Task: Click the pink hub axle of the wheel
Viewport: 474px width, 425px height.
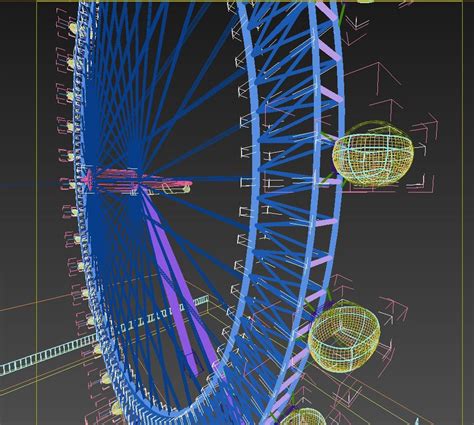Action: coord(137,182)
